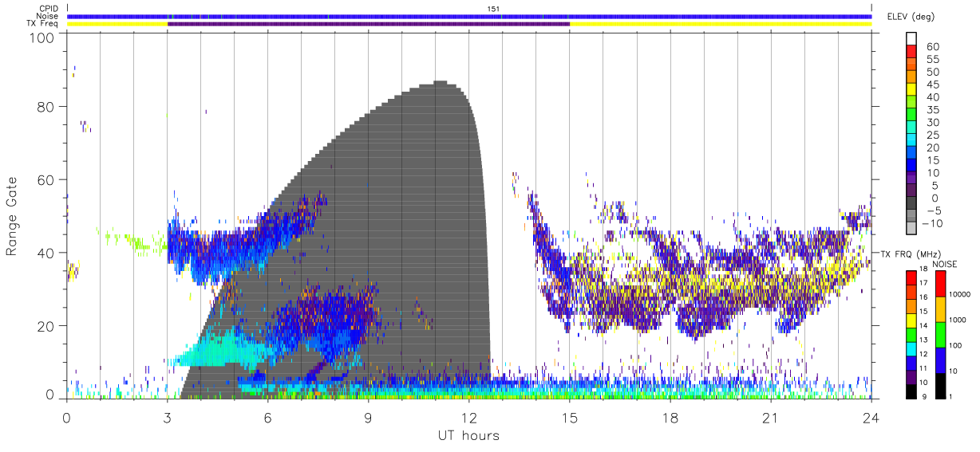Viewport: 980px width, 452px height.
Task: Click the 35 label on the ELEV colorbar
Action: 932,110
